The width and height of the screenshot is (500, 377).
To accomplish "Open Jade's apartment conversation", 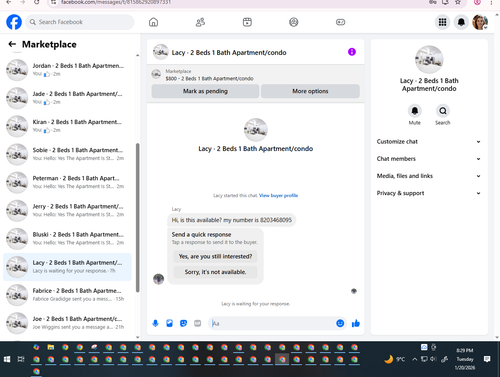I will click(67, 98).
